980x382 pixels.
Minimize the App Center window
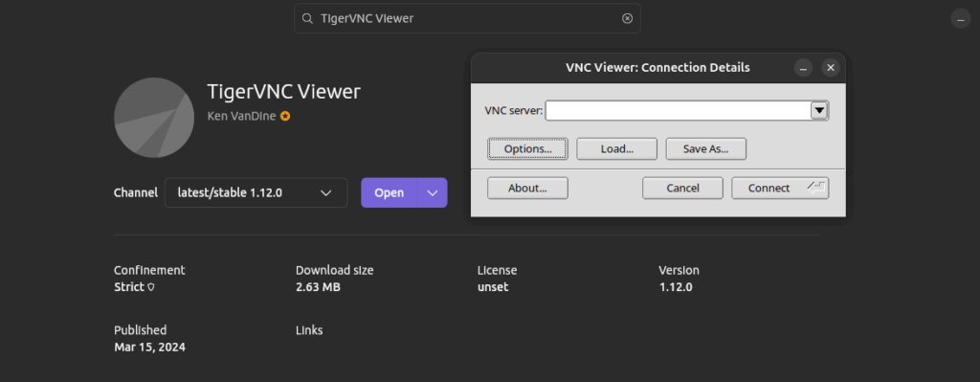(961, 19)
